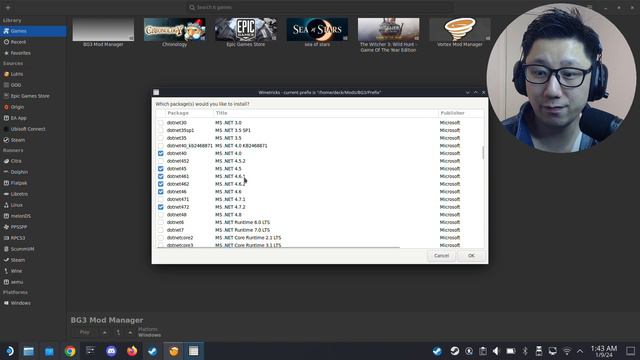This screenshot has width=640, height=360.
Task: Select the RPCS3 runner in sidebar
Action: (33, 238)
